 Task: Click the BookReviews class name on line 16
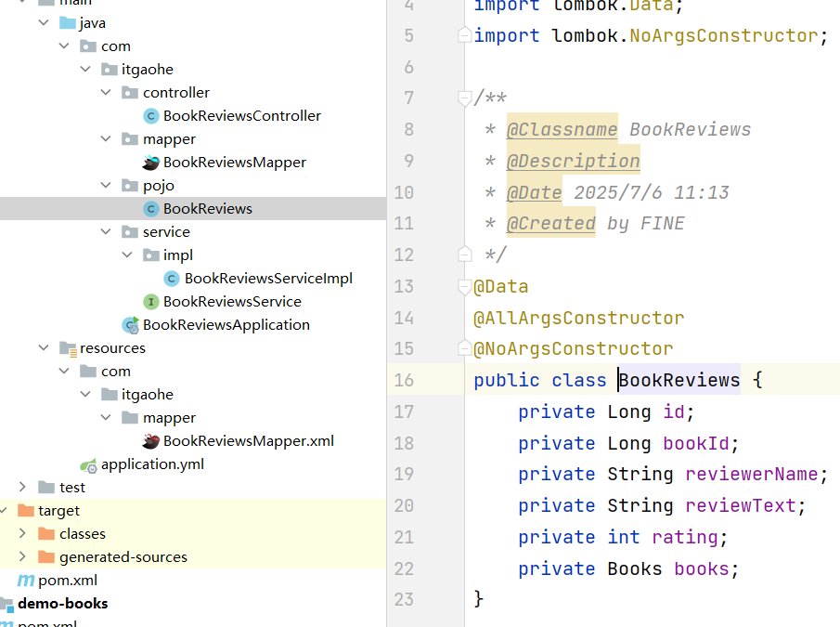tap(679, 381)
